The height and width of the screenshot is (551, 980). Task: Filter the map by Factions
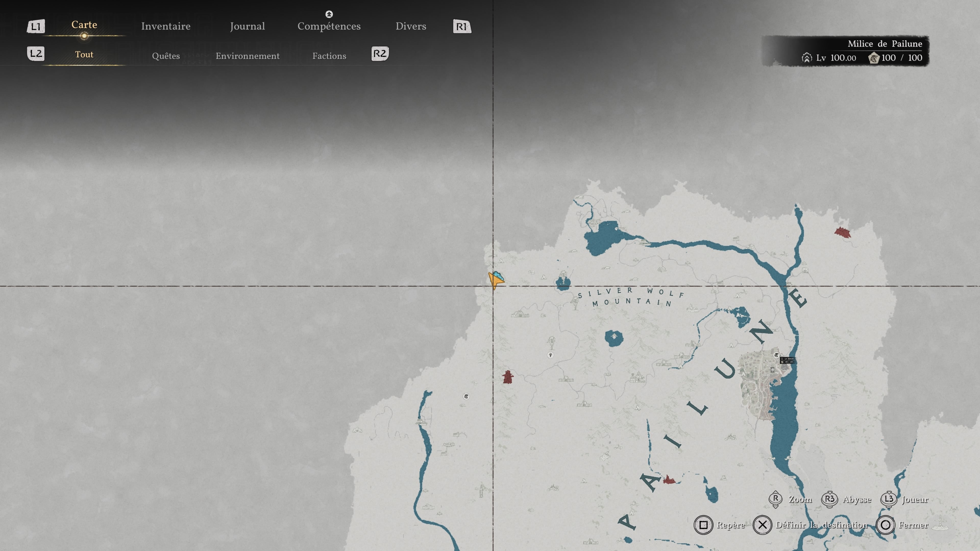(x=329, y=56)
